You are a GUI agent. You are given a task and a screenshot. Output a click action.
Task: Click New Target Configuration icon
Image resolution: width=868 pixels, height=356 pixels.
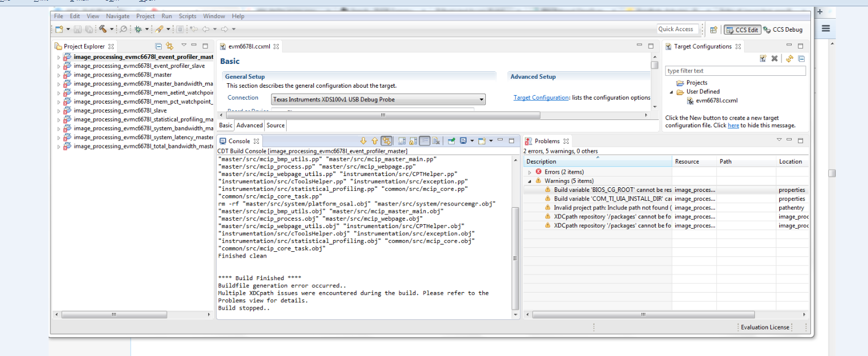click(763, 58)
